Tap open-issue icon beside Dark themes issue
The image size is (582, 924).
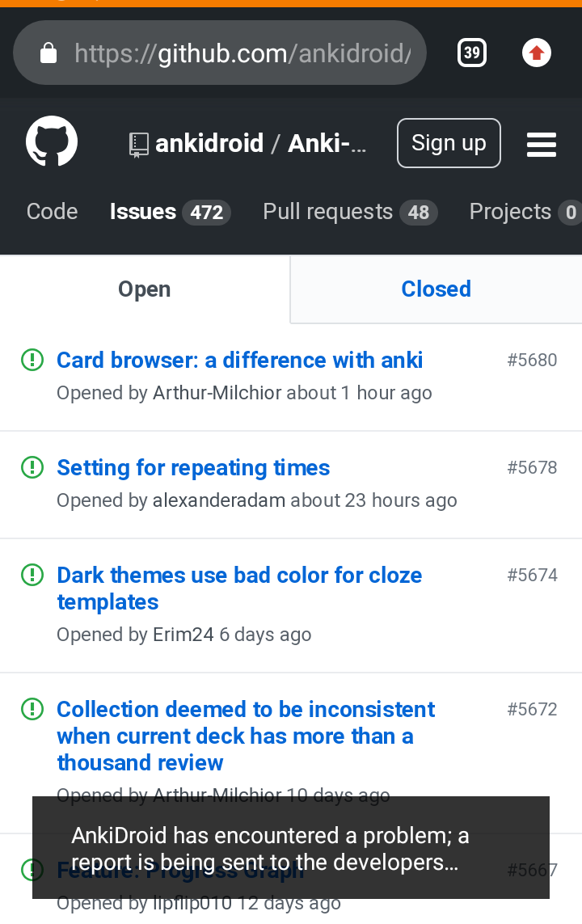[32, 575]
